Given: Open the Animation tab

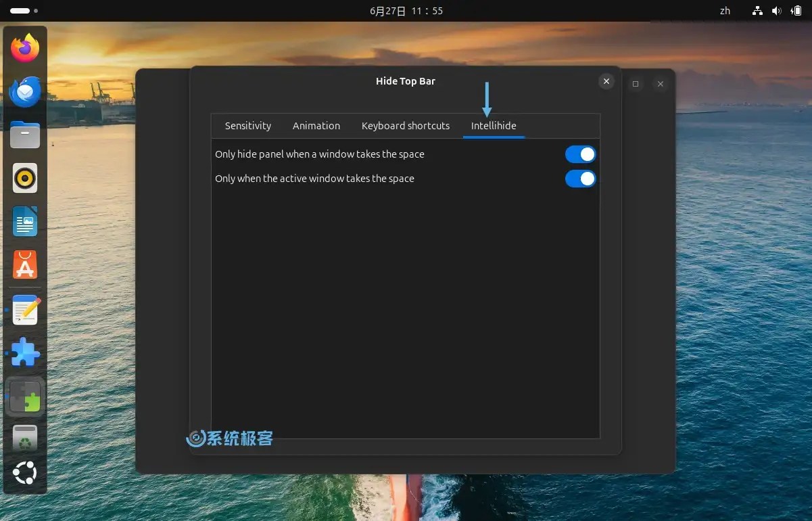Looking at the screenshot, I should (x=316, y=125).
